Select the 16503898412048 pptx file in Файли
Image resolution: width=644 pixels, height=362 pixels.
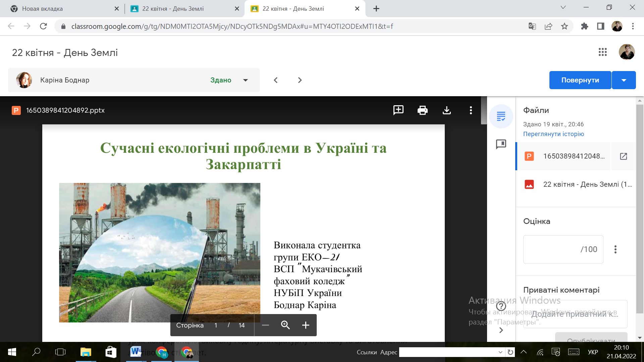[x=564, y=156]
